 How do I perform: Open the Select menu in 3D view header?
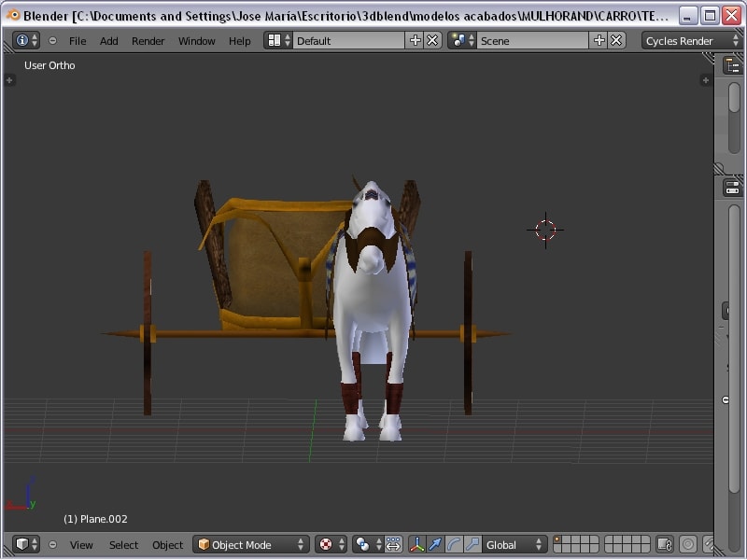pos(123,544)
